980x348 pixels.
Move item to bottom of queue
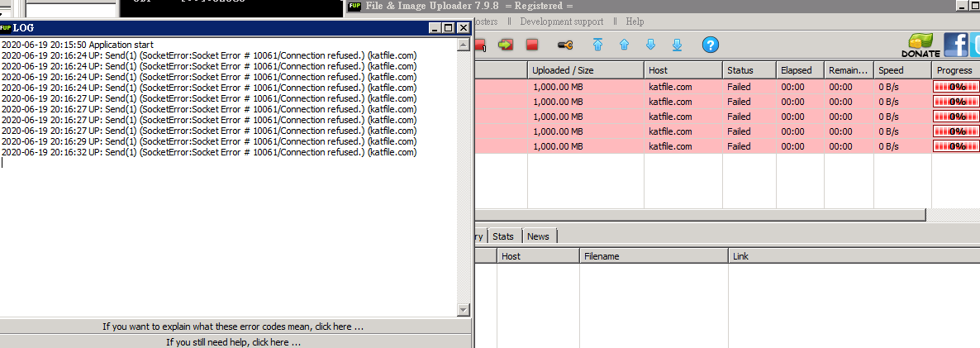point(677,45)
